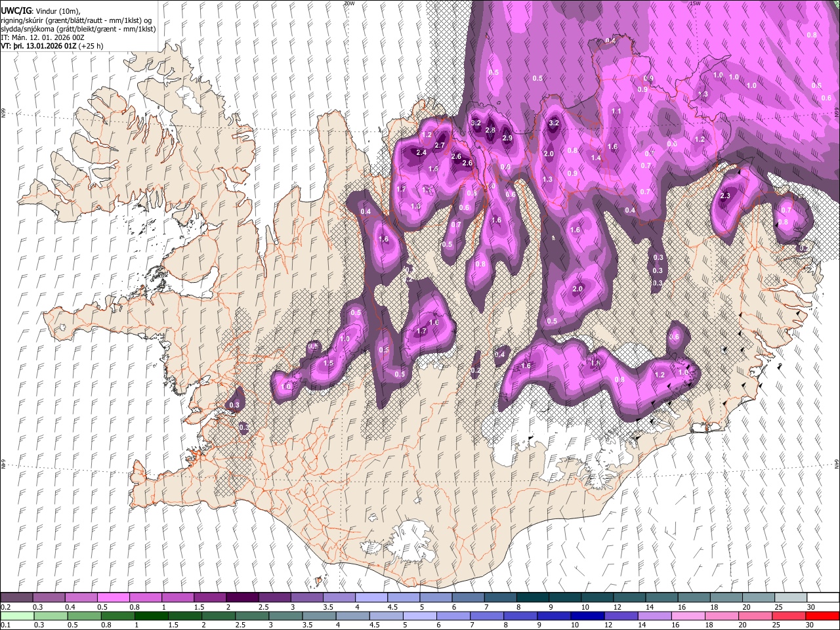Click the 'VT: þri. 13.01.2026 01Z (+25 h)' line

[51, 47]
